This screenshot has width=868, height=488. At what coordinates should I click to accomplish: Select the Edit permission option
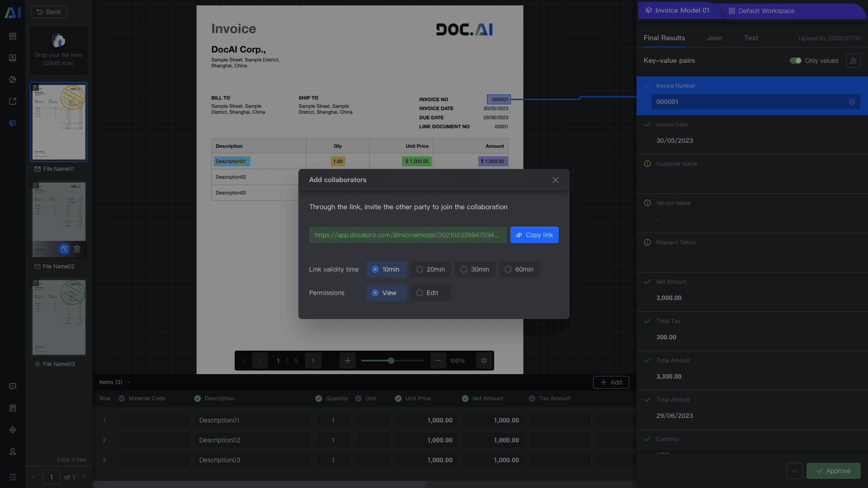point(430,293)
